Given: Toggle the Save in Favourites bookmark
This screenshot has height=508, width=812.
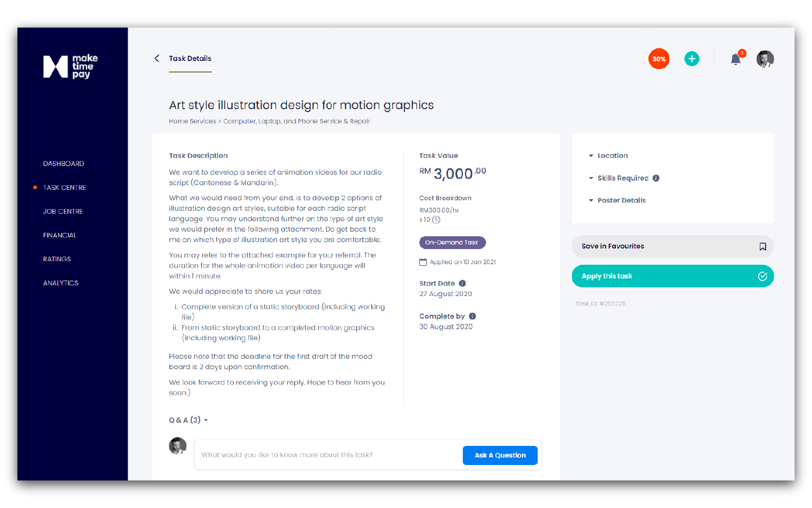Looking at the screenshot, I should pyautogui.click(x=763, y=246).
